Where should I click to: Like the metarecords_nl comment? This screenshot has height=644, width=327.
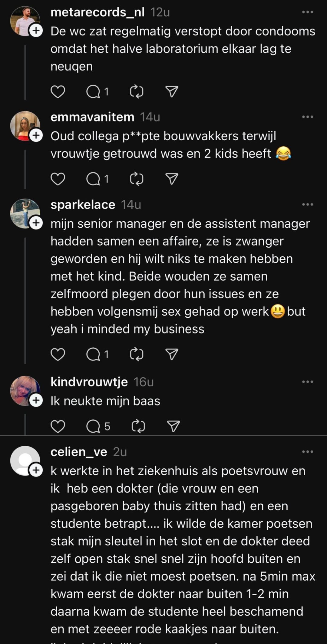[x=58, y=92]
